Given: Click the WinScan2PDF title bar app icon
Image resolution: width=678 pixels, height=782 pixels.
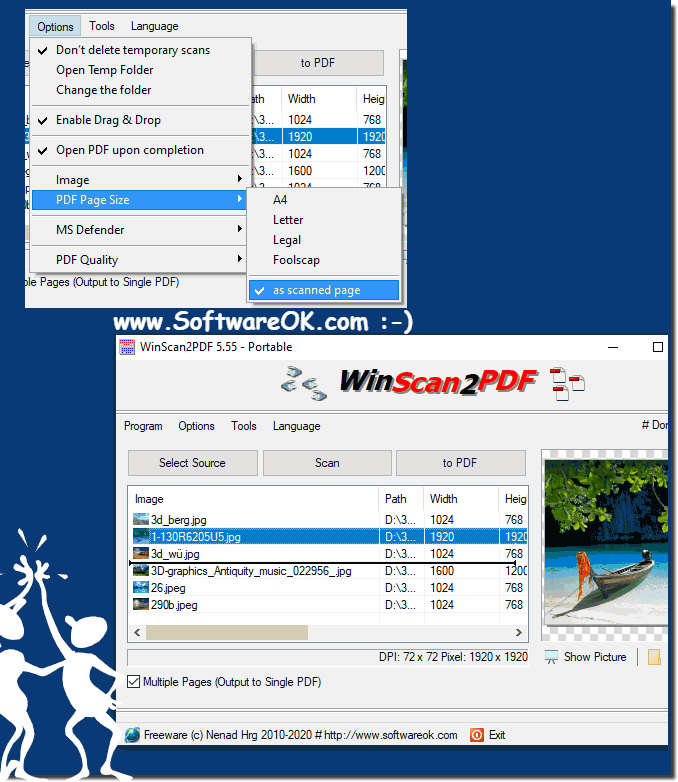Looking at the screenshot, I should 127,347.
